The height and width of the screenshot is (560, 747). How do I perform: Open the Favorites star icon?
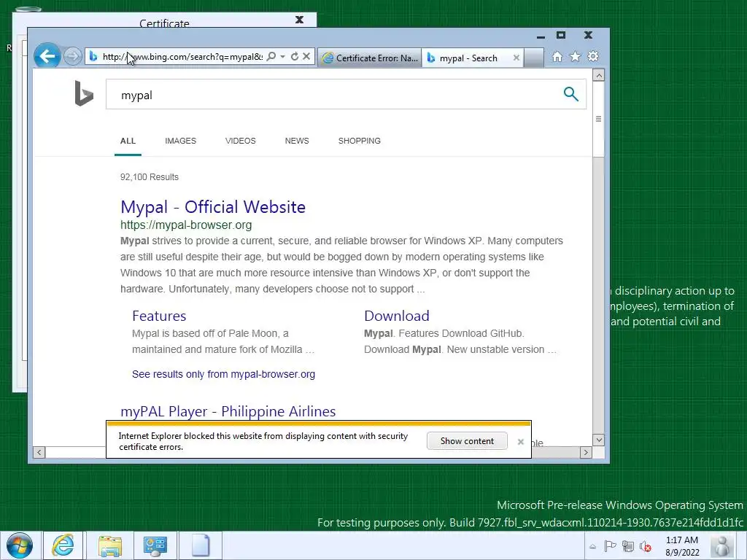click(575, 57)
